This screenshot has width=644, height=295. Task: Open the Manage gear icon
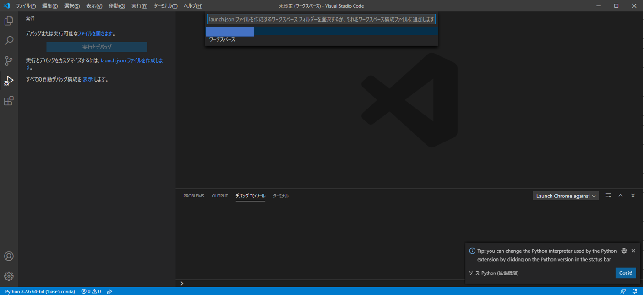click(9, 276)
